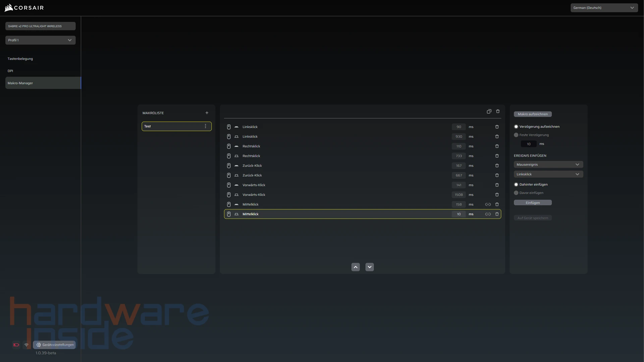Select the Verzögerung aufzeichnen radio option

516,127
